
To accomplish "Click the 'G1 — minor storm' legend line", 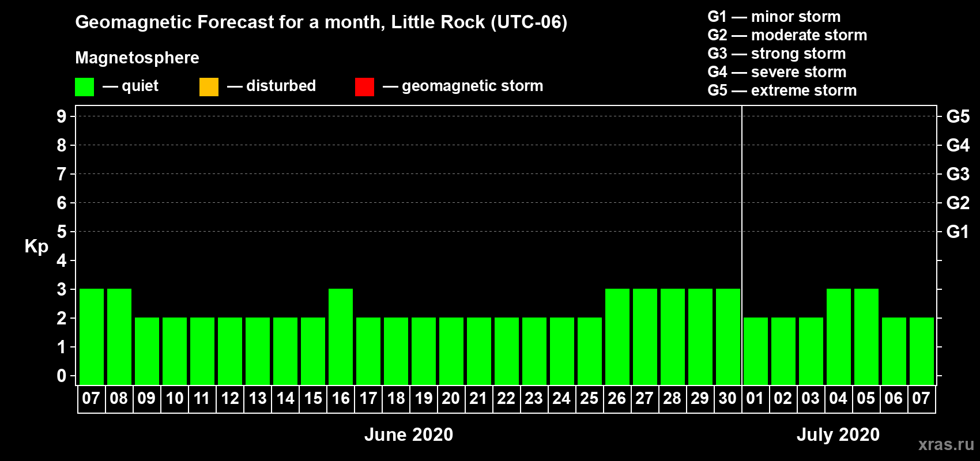I will (x=774, y=17).
